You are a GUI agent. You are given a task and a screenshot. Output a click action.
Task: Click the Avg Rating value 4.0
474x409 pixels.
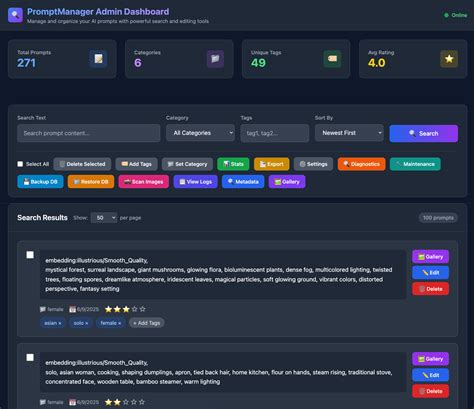pyautogui.click(x=377, y=63)
